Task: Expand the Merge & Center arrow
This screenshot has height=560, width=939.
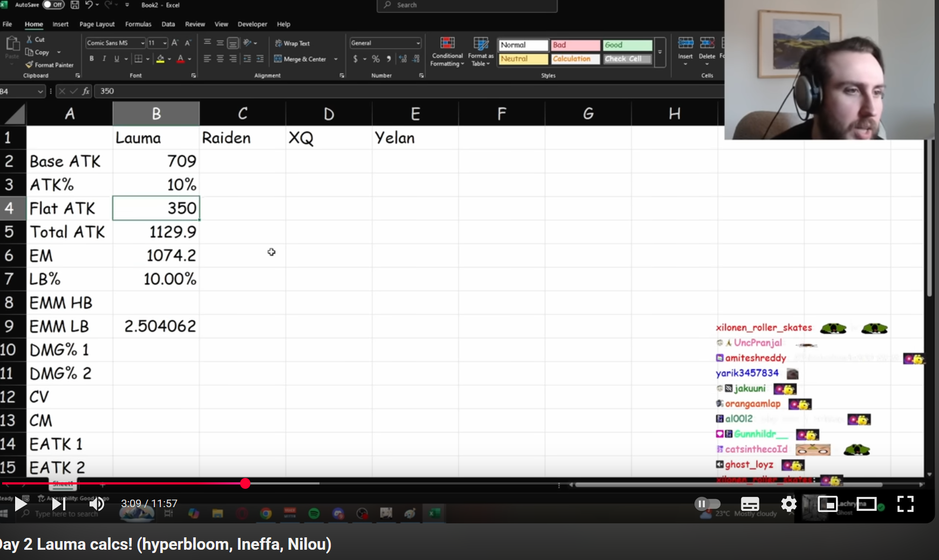Action: point(336,59)
